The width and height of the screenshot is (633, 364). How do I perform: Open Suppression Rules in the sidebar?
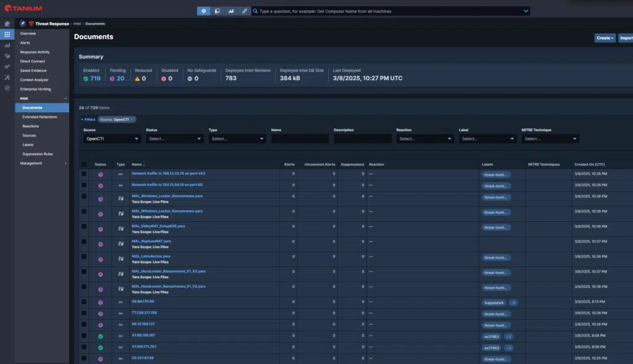tap(38, 154)
